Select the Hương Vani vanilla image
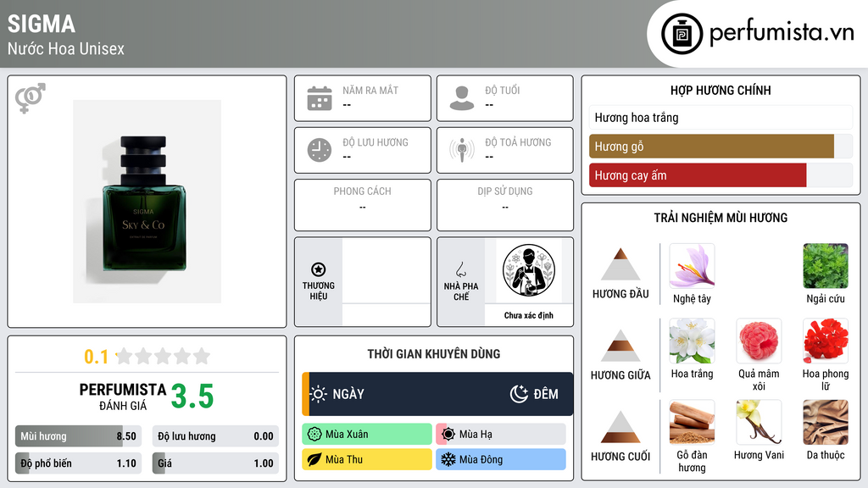 click(x=759, y=422)
